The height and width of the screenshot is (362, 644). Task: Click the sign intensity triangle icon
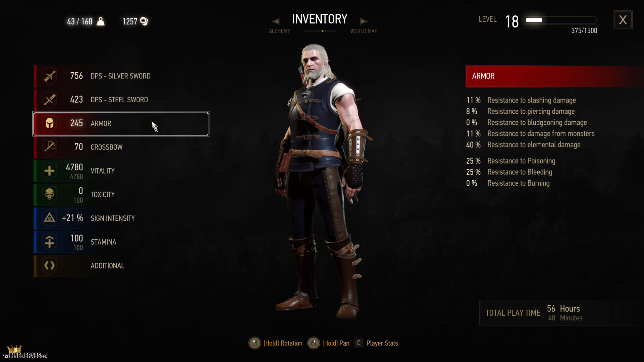tap(50, 218)
